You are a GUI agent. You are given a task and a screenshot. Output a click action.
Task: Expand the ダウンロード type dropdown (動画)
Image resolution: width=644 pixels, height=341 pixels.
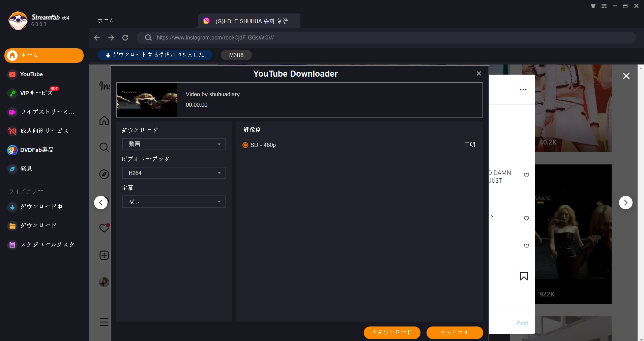coord(174,144)
